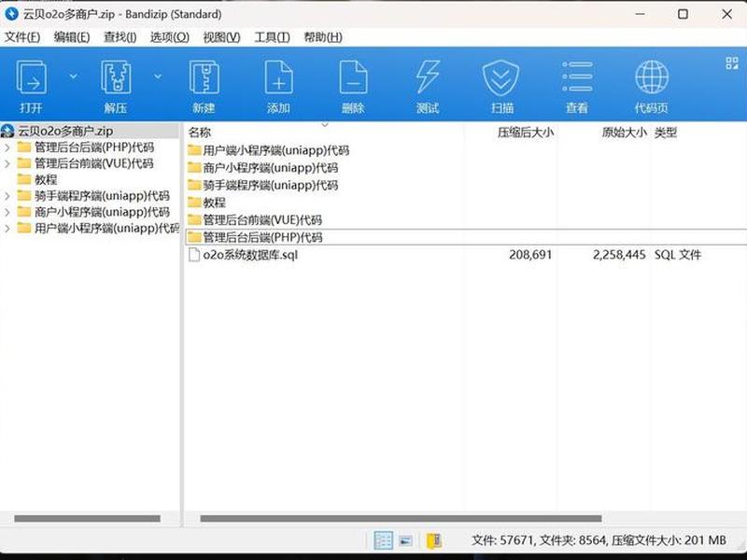Select the 云贝o2o多商户.zip root in tree
Image resolution: width=747 pixels, height=560 pixels.
click(x=65, y=131)
